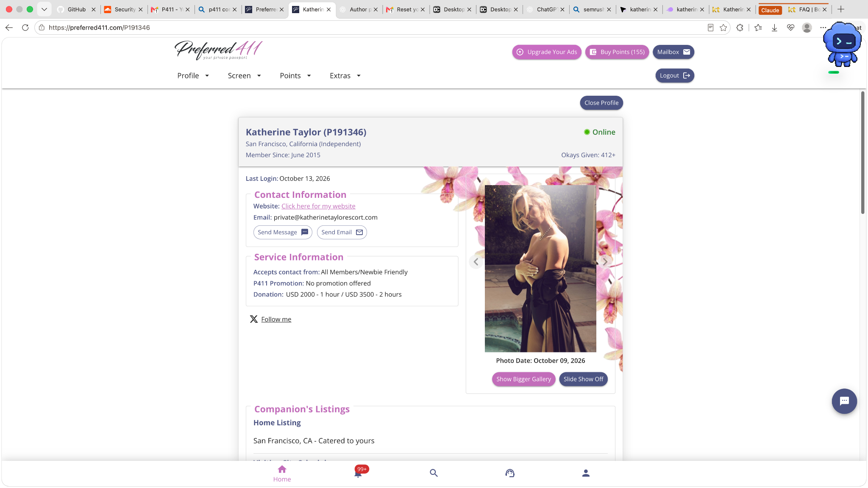The image size is (868, 488).
Task: Open the favorites list icon
Action: click(758, 28)
